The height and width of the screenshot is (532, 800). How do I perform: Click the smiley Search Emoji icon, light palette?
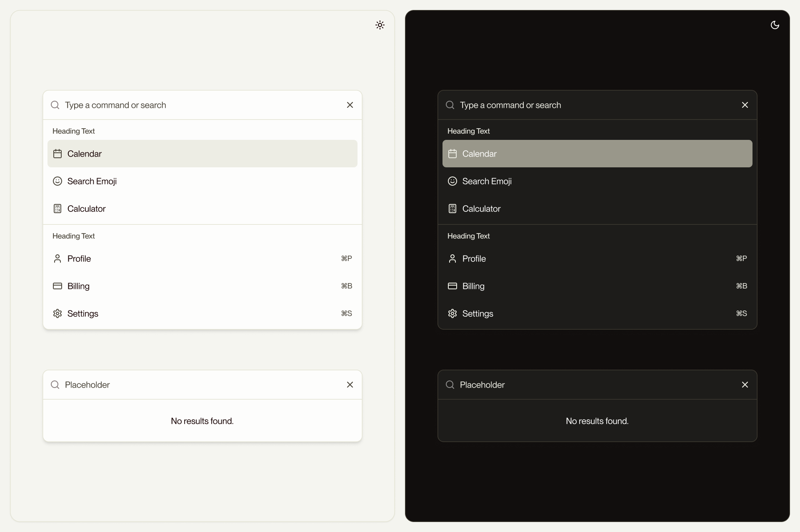pyautogui.click(x=57, y=181)
